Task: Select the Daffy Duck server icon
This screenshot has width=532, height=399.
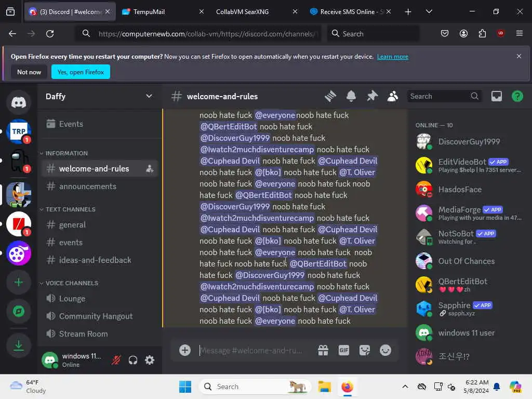Action: pos(19,195)
